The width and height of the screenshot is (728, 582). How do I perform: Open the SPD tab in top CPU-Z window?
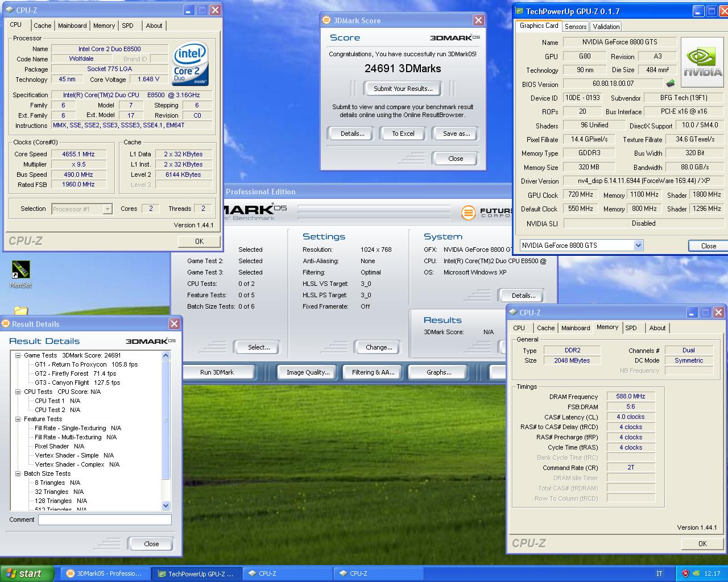tap(127, 26)
